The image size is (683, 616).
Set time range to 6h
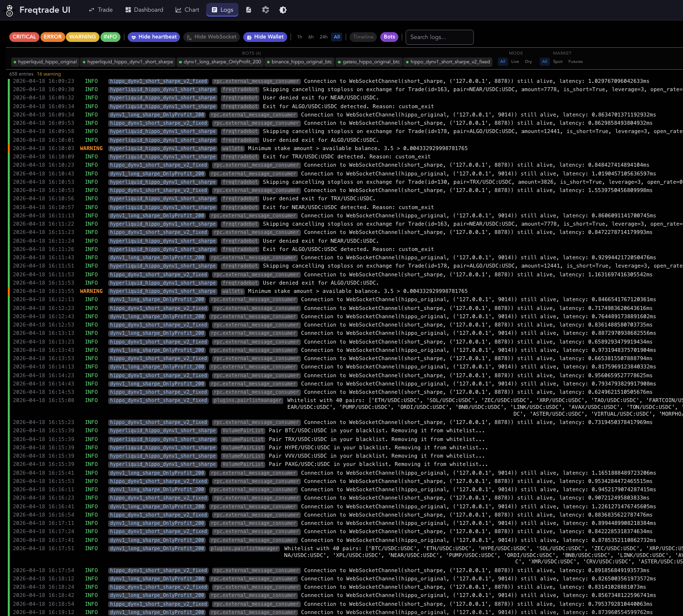click(x=311, y=37)
